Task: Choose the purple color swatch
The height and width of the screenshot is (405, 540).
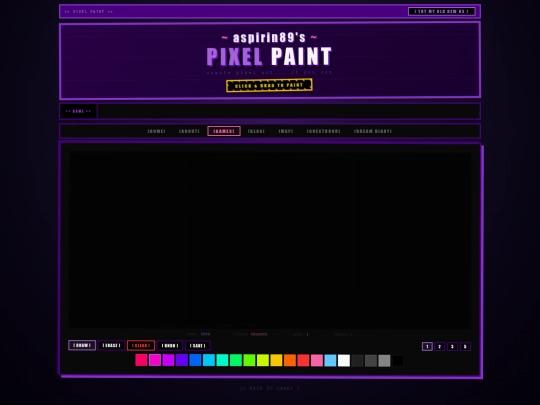Action: [168, 360]
